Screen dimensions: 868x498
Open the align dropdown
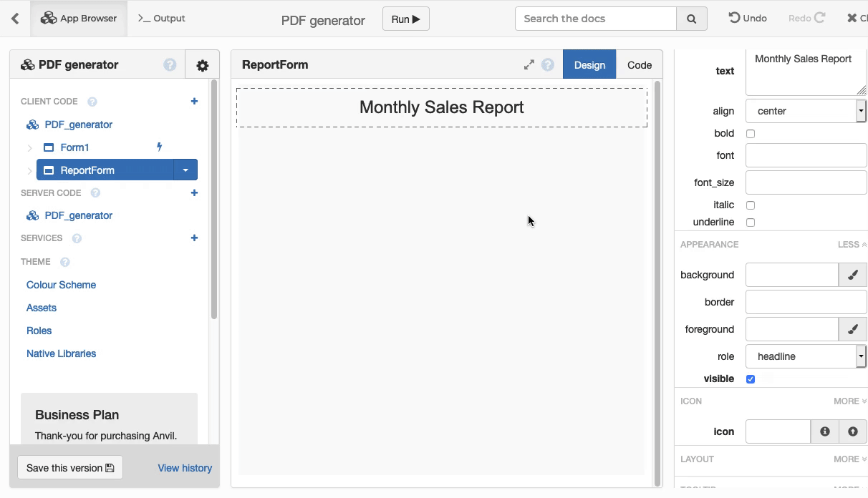pyautogui.click(x=806, y=111)
